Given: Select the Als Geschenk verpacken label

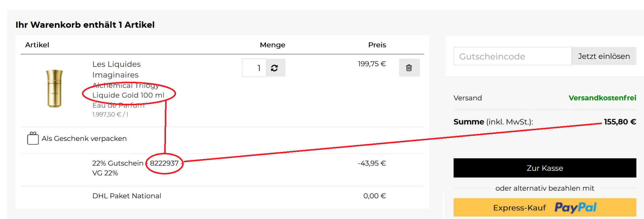Looking at the screenshot, I should tap(84, 139).
